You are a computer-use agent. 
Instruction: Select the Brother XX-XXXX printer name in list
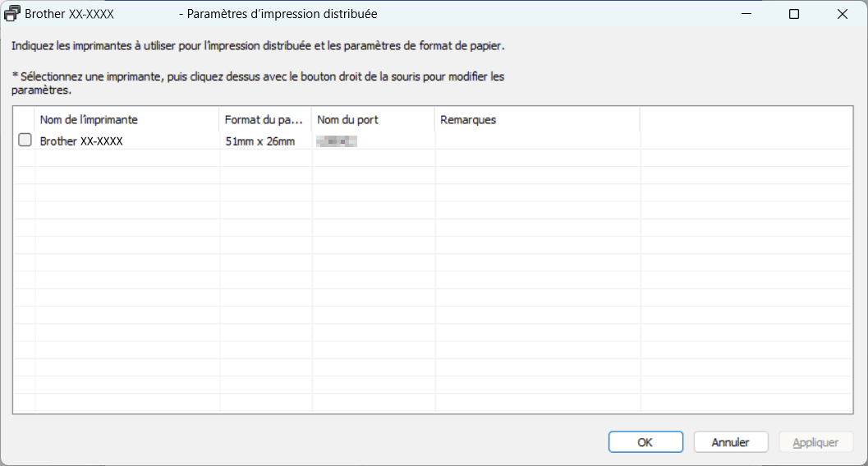coord(81,141)
